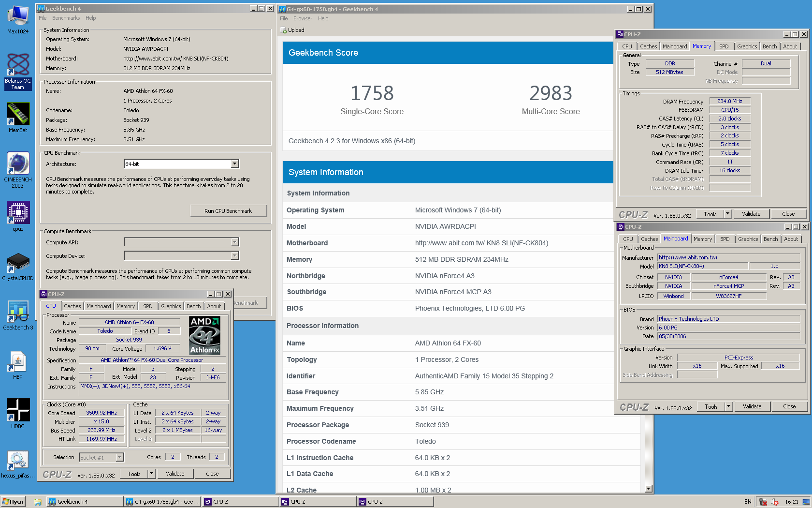Click Close in CPU-Z CPU window
Viewport: 812px width, 508px height.
click(x=212, y=474)
